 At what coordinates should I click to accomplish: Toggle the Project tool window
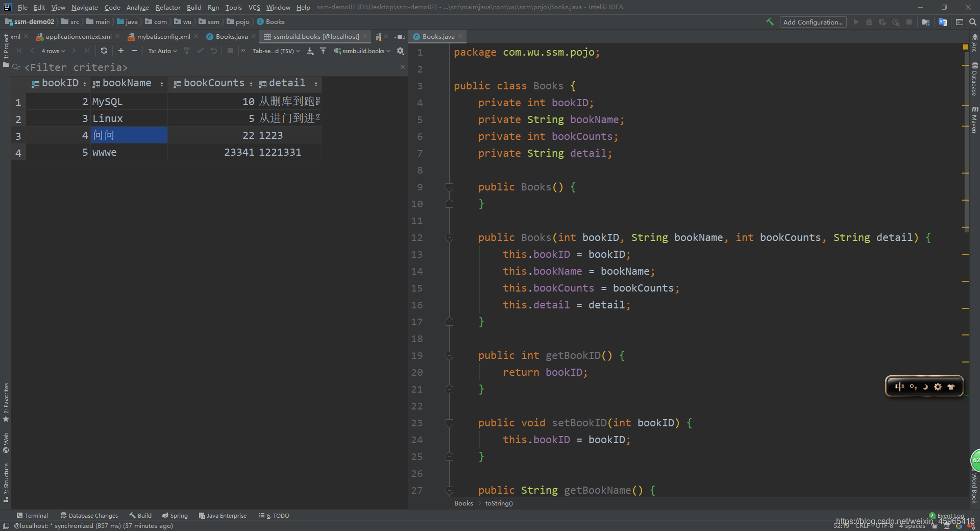pyautogui.click(x=6, y=50)
